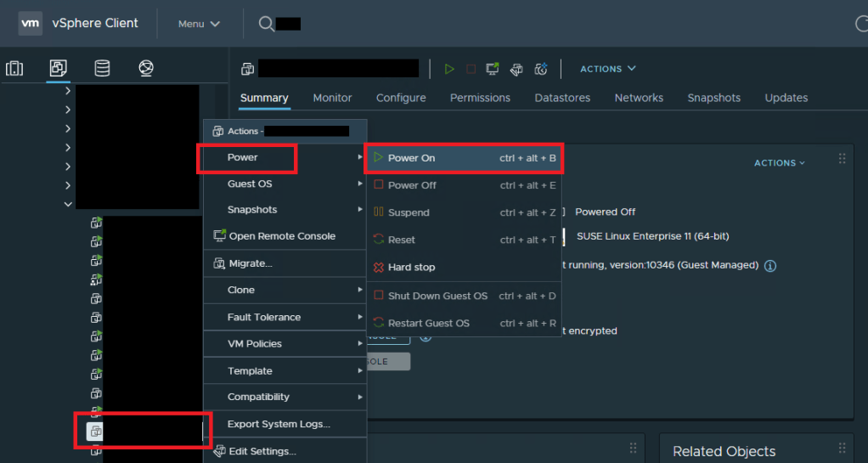868x463 pixels.
Task: Open the Snapshots tab
Action: pos(713,98)
